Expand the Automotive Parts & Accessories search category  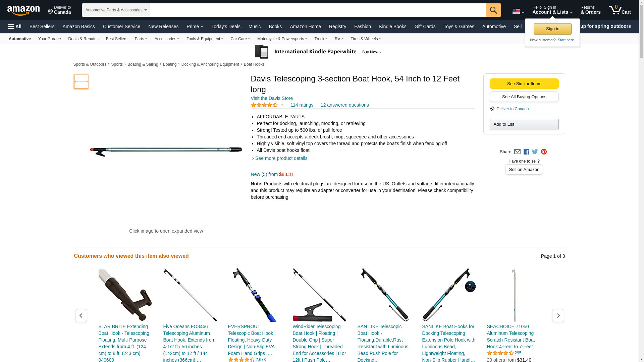[x=116, y=10]
